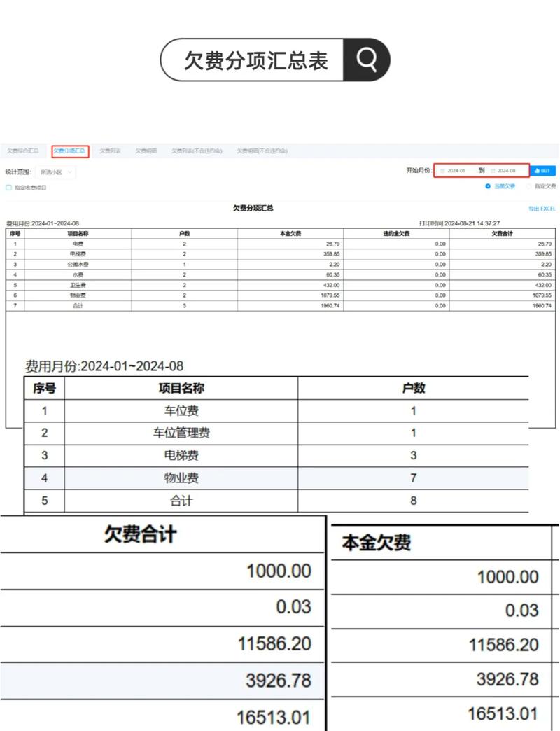Click the 户数 header in small report table
This screenshot has width=560, height=731.
[x=185, y=234]
